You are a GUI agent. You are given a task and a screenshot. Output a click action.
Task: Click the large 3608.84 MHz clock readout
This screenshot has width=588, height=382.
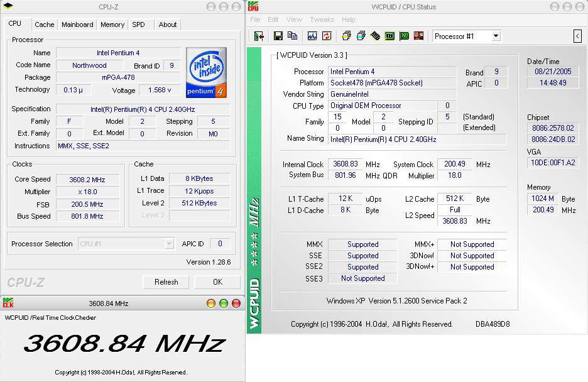point(124,344)
